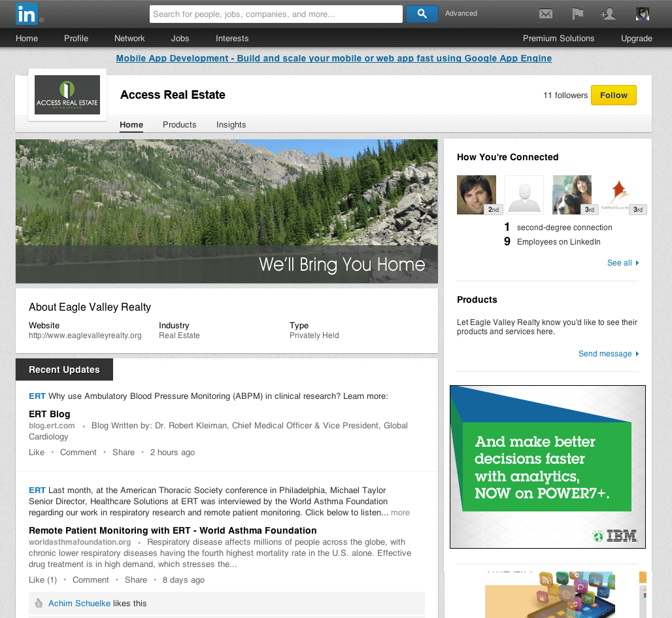
Task: Click the yellow Follow button
Action: click(x=614, y=95)
